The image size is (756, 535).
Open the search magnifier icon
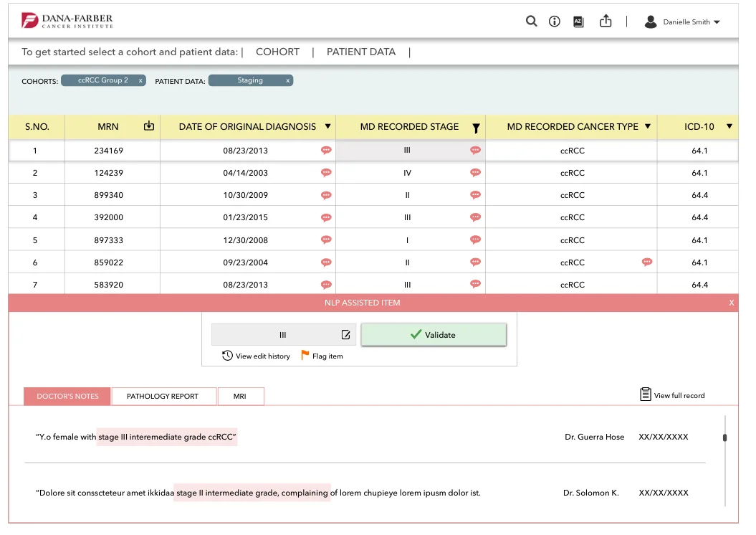coord(531,22)
